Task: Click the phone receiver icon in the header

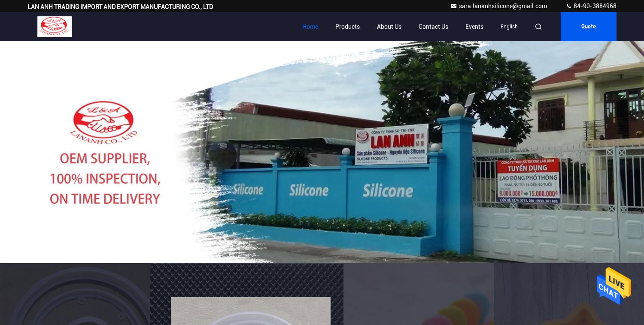Action: pos(569,6)
